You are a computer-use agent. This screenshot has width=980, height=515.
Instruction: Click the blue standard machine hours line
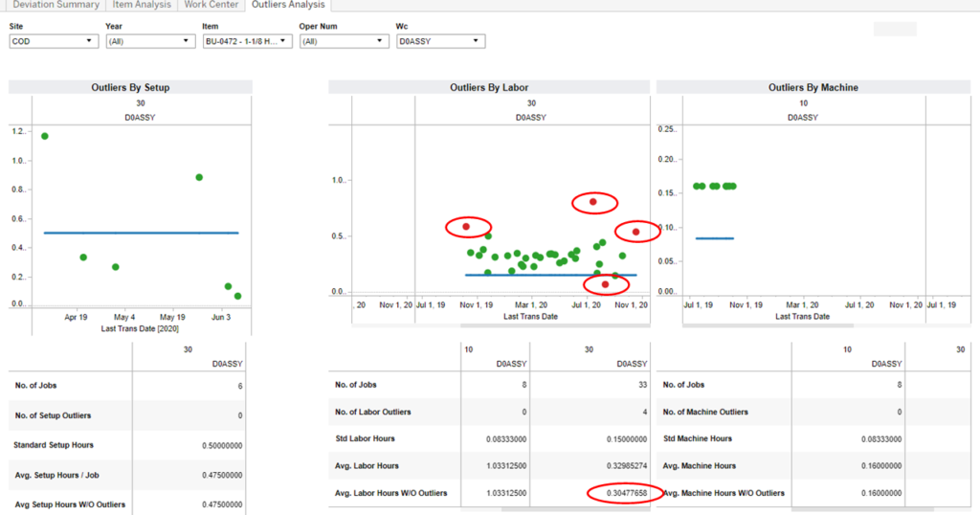pyautogui.click(x=714, y=238)
